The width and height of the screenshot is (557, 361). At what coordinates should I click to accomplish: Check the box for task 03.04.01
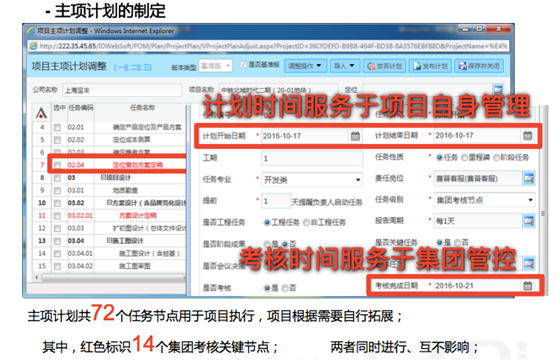pyautogui.click(x=57, y=254)
